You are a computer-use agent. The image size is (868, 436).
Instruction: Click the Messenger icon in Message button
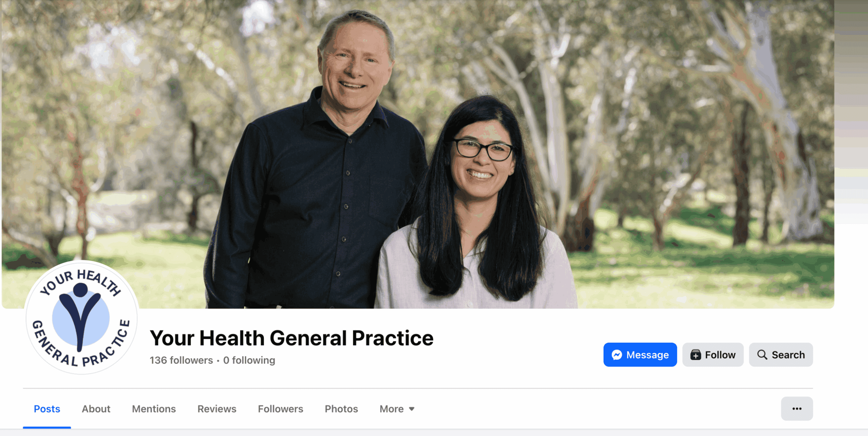617,355
